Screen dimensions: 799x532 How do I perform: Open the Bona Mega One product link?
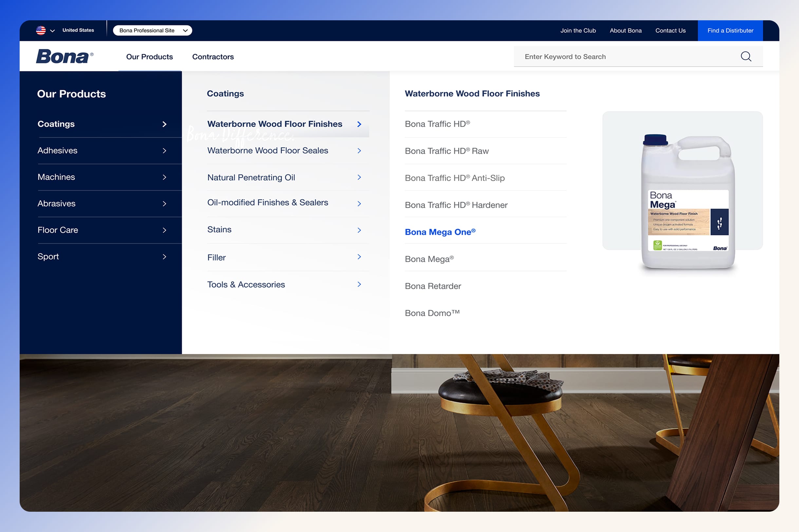(440, 232)
